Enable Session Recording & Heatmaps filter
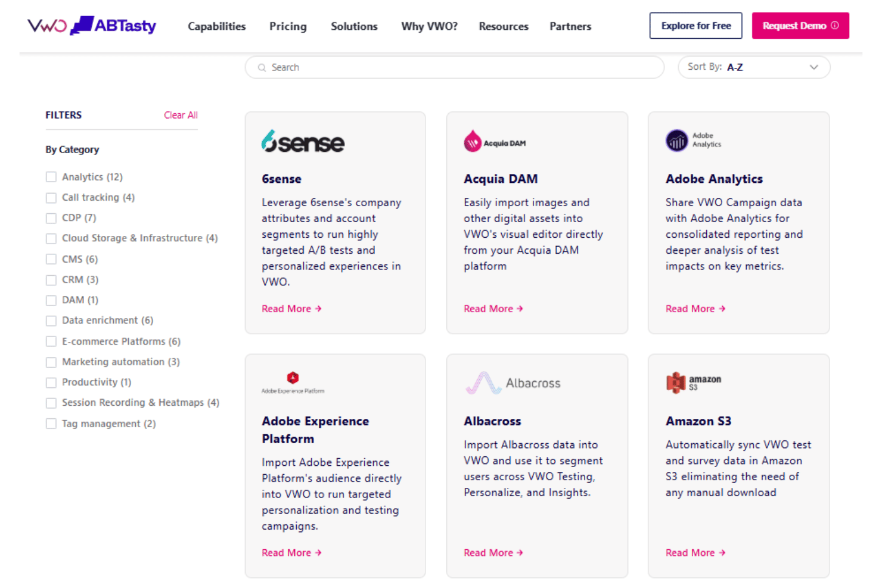Viewport: 882px width, 588px height. pyautogui.click(x=51, y=403)
